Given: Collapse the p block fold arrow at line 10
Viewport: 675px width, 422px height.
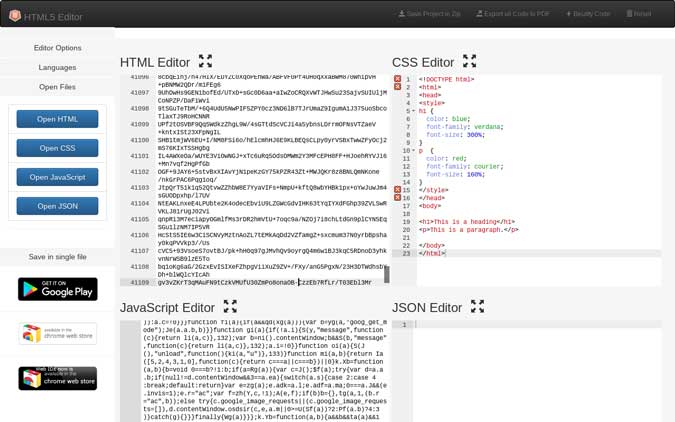Looking at the screenshot, I should [x=414, y=150].
